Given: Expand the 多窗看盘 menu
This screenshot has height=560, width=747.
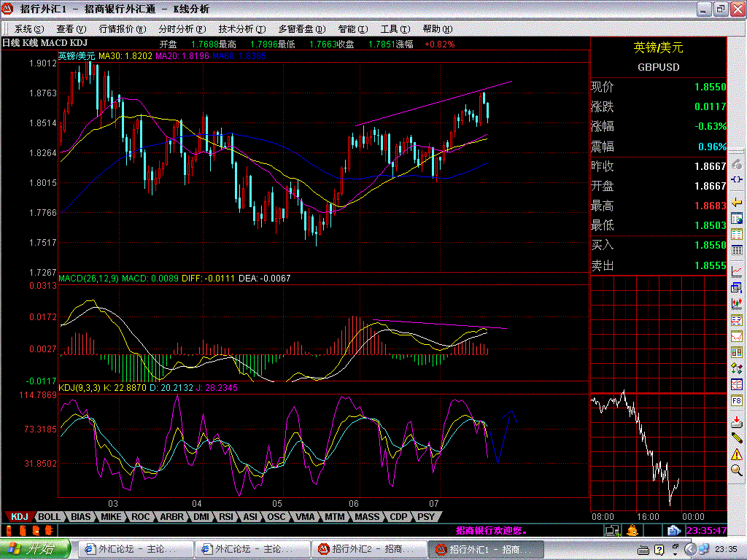Looking at the screenshot, I should tap(301, 29).
